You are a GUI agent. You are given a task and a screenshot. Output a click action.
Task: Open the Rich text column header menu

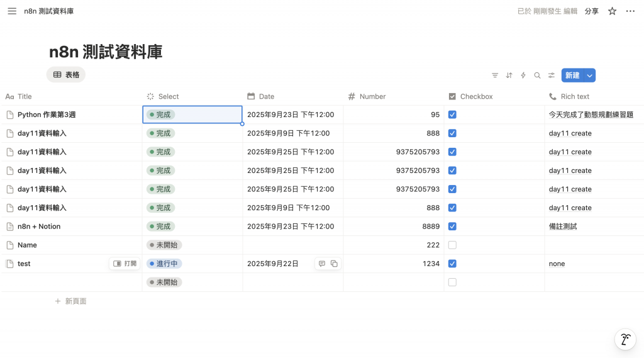[594, 97]
